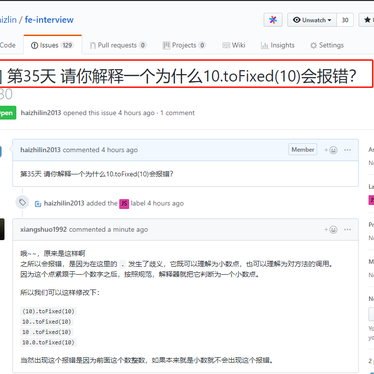Go to the Projects tab

[x=184, y=45]
